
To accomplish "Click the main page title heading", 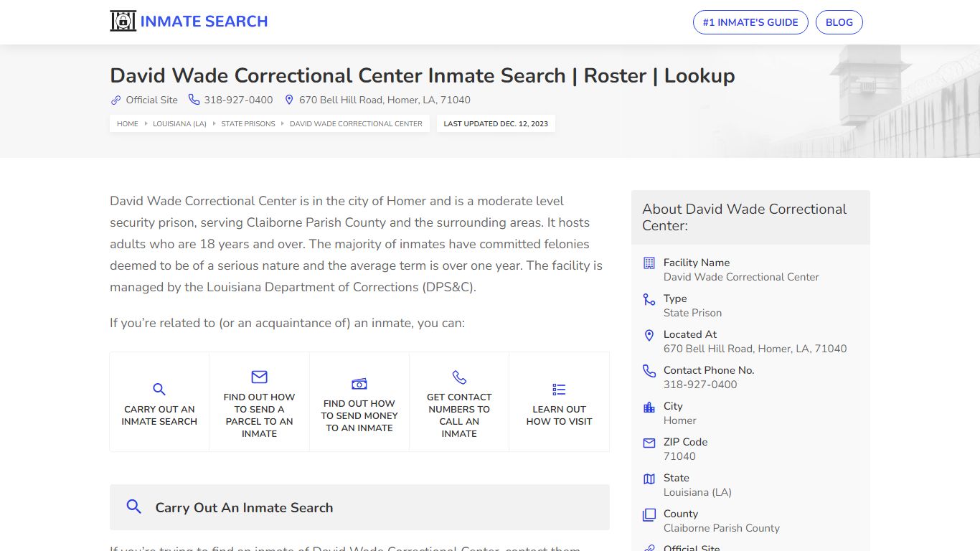I will pos(422,75).
